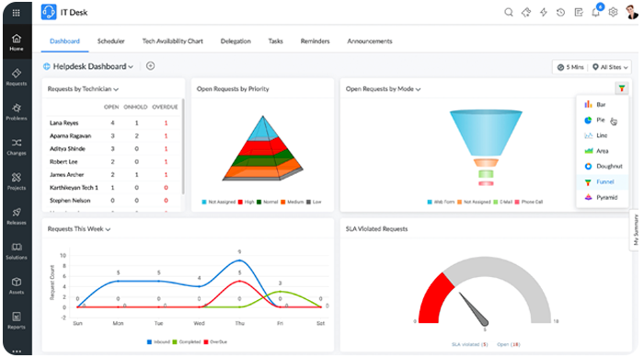This screenshot has width=644, height=358.
Task: Open the Reminders tab
Action: [315, 41]
